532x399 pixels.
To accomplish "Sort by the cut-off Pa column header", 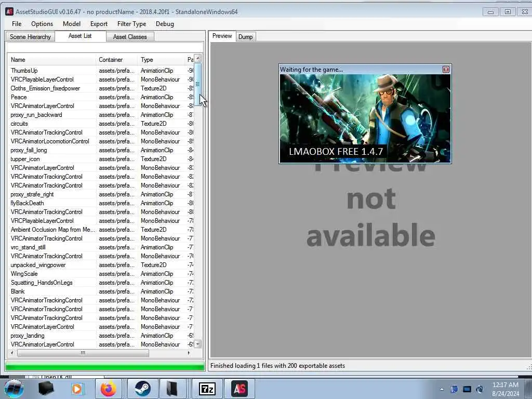I will pos(190,60).
